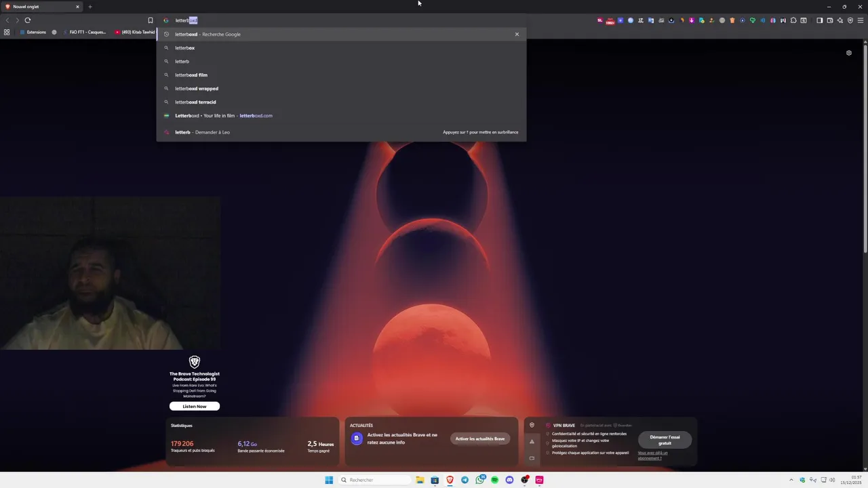Select the Nouvel onglet tab

42,7
